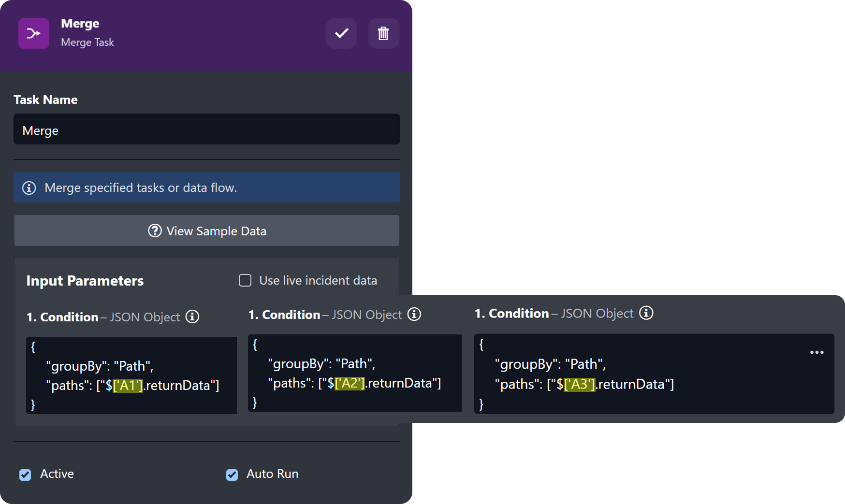This screenshot has width=845, height=504.
Task: Click the groupBy line in the A1 editor
Action: click(100, 366)
